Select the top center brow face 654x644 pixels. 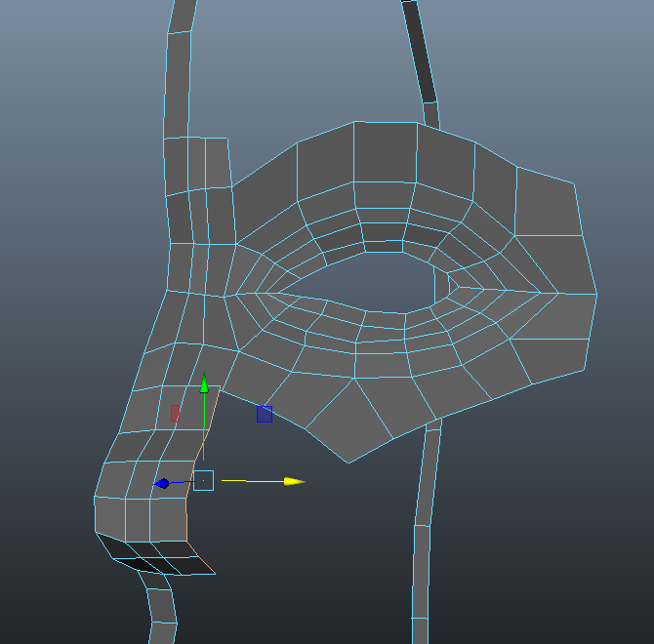click(x=386, y=154)
